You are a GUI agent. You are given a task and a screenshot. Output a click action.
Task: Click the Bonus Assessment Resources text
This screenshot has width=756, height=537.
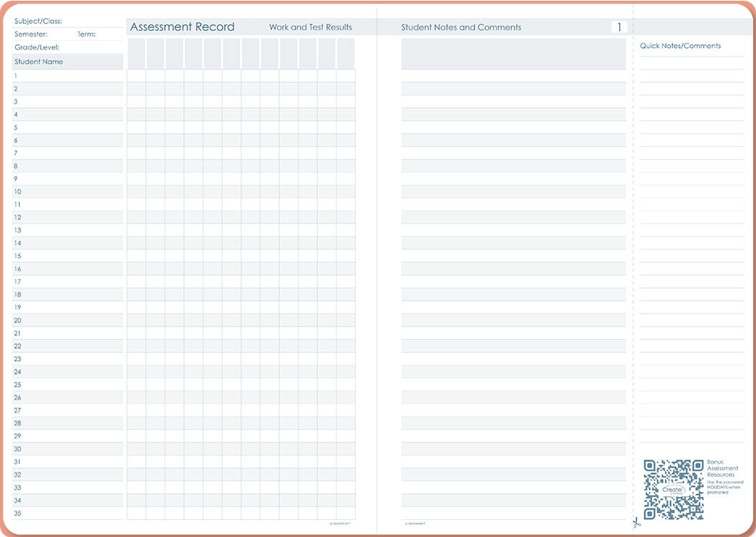722,468
